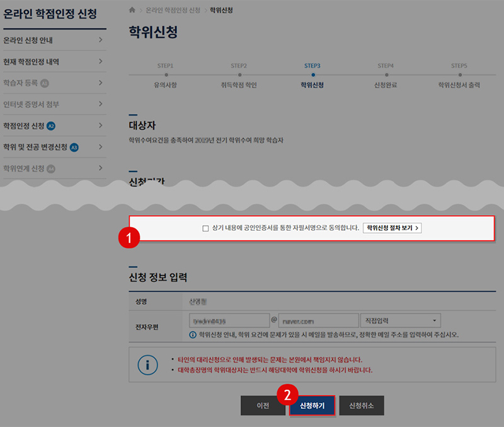Expand 현재 학점인정 내역 sidebar chevron
The image size is (504, 427).
pyautogui.click(x=101, y=61)
